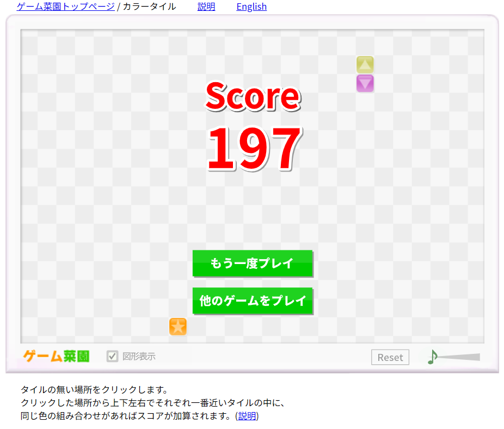This screenshot has width=504, height=429.
Task: Click the purple down-triangle tile
Action: click(x=365, y=83)
